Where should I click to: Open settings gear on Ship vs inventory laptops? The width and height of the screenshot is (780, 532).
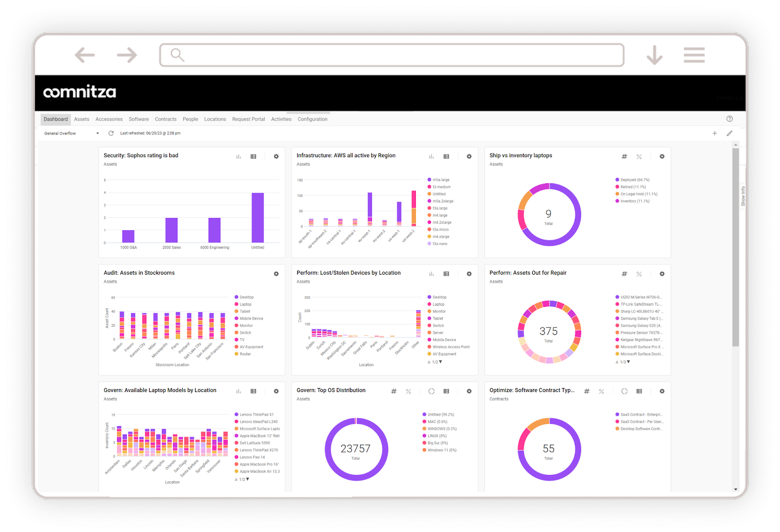pyautogui.click(x=662, y=157)
